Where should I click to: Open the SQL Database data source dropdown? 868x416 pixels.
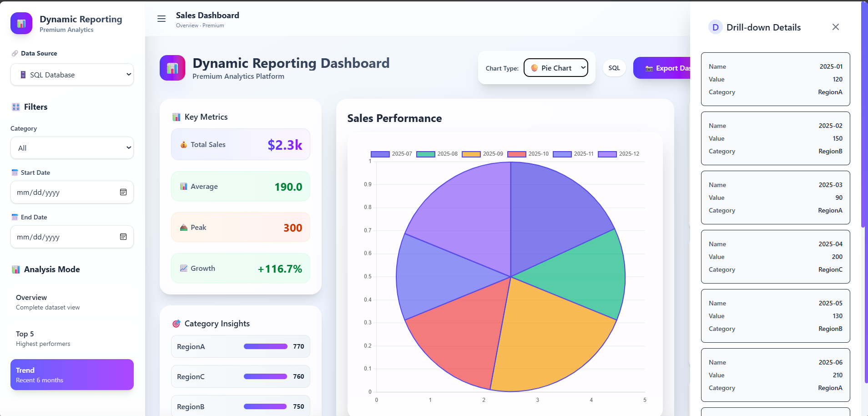(x=72, y=75)
